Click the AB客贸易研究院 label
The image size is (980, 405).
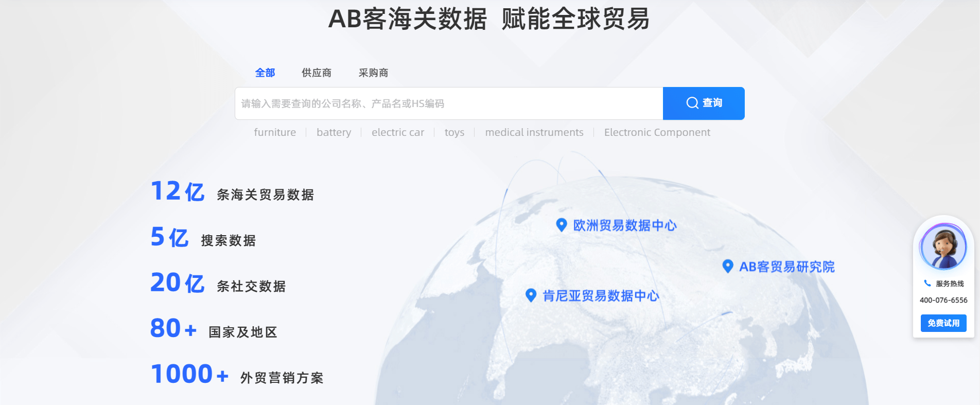tap(787, 267)
